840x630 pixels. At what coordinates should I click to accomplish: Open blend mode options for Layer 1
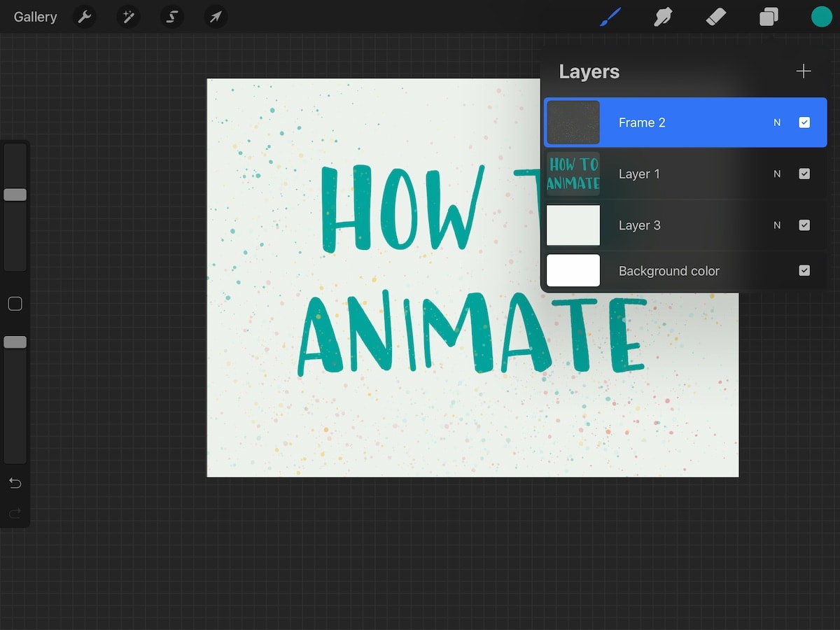776,174
